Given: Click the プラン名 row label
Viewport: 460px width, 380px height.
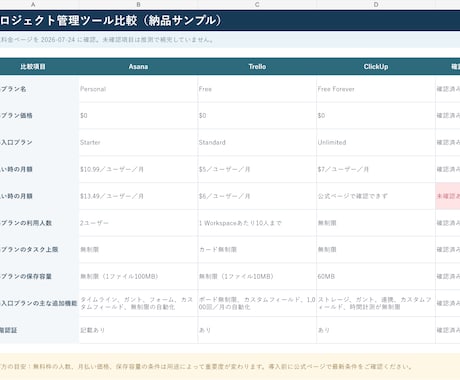Looking at the screenshot, I should pyautogui.click(x=39, y=89).
